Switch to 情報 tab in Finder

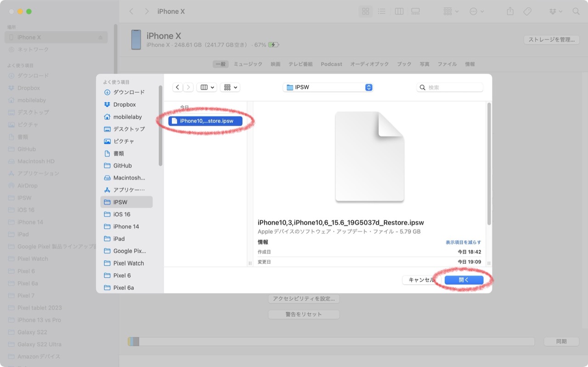(x=470, y=64)
